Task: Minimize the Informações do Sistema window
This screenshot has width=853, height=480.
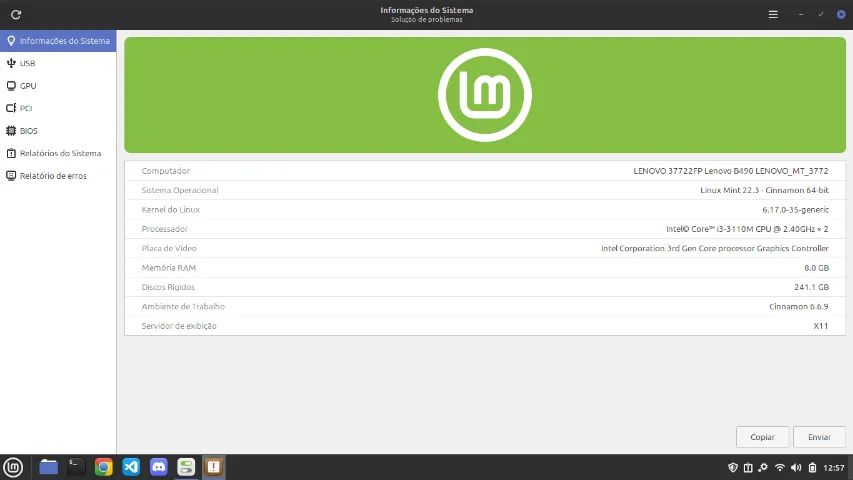Action: 801,15
